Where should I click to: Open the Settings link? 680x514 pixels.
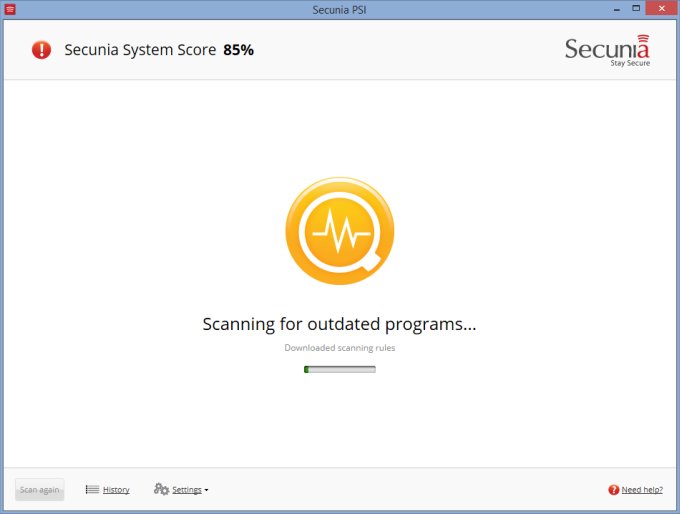pos(187,490)
